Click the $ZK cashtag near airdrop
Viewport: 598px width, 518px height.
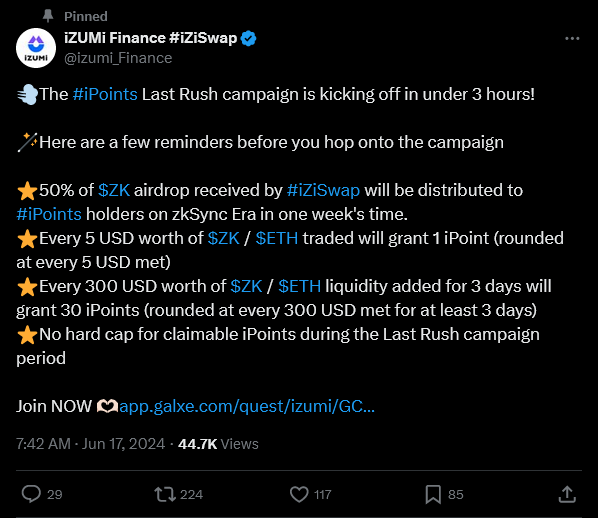pyautogui.click(x=114, y=190)
